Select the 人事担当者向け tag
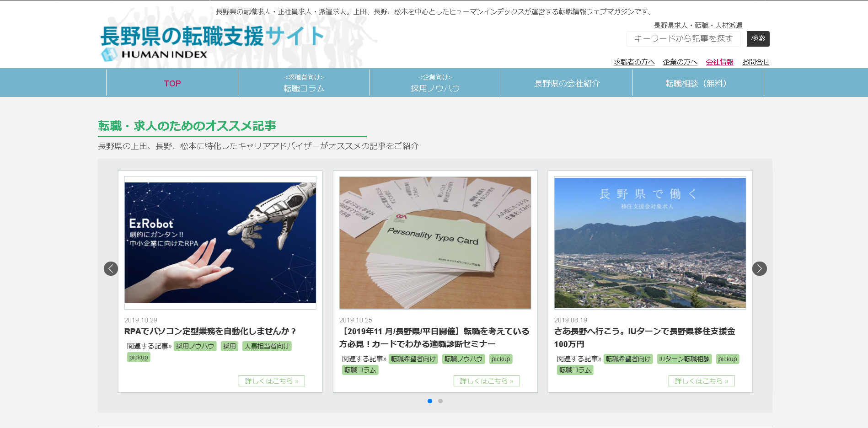 coord(267,346)
